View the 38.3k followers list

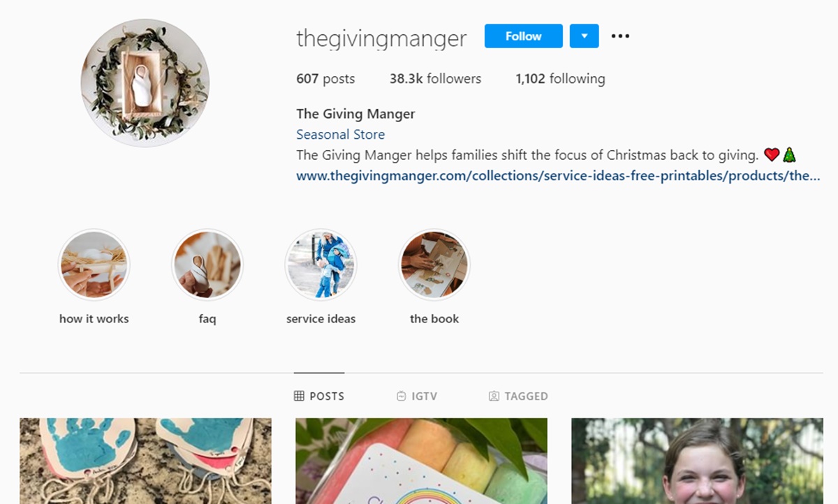point(435,79)
